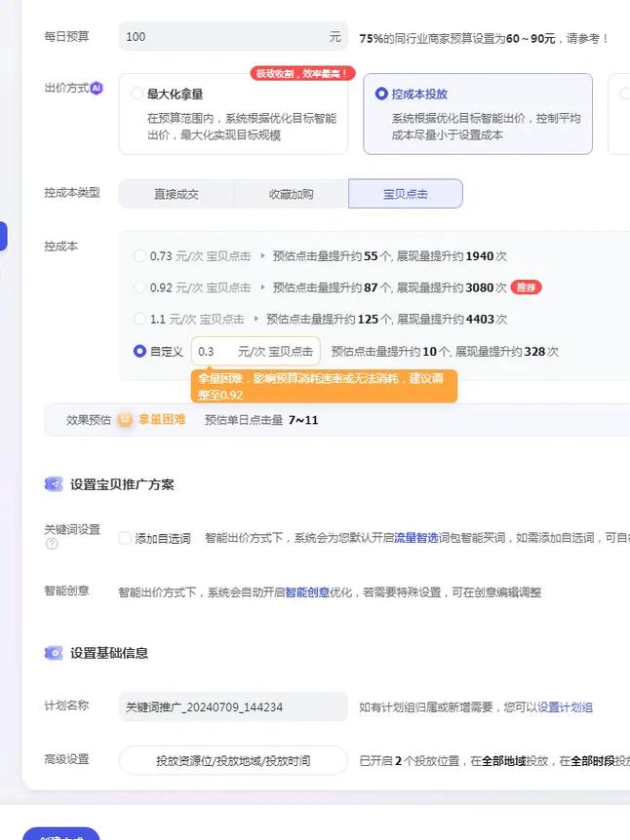This screenshot has width=630, height=840.
Task: Click the AI badge beside 出价方式
Action: [x=97, y=88]
